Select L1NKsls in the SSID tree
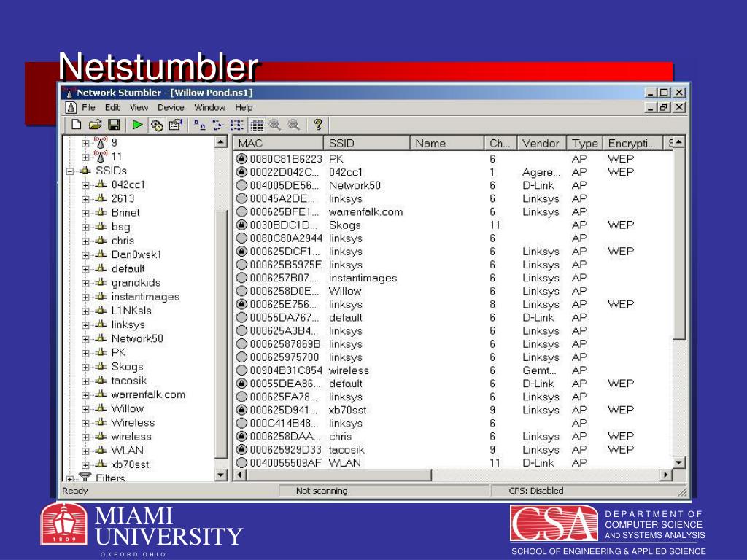The image size is (747, 560). [131, 311]
